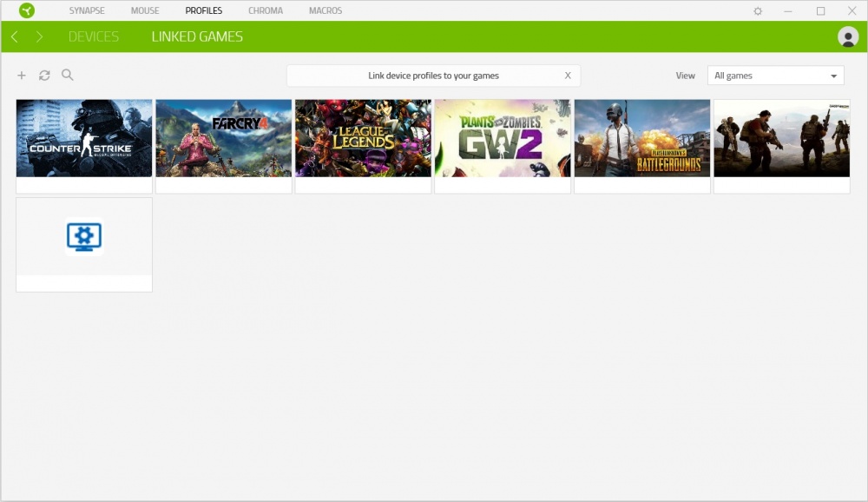
Task: Switch to the MOUSE tab
Action: (x=145, y=10)
